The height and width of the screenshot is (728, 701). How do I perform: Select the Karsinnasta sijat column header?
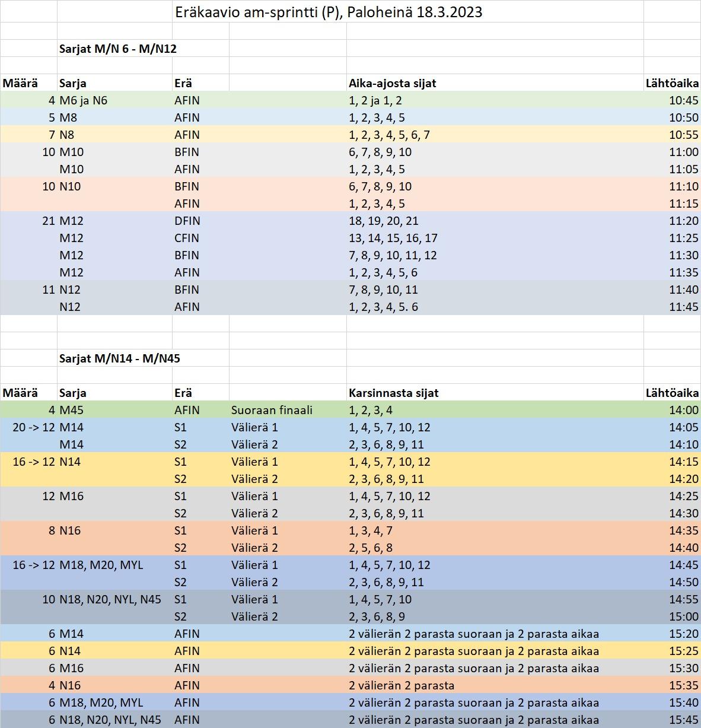click(x=394, y=393)
